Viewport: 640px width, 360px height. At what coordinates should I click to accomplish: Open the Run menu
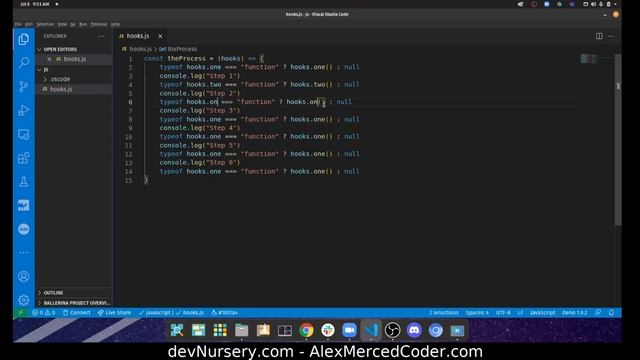click(x=83, y=24)
